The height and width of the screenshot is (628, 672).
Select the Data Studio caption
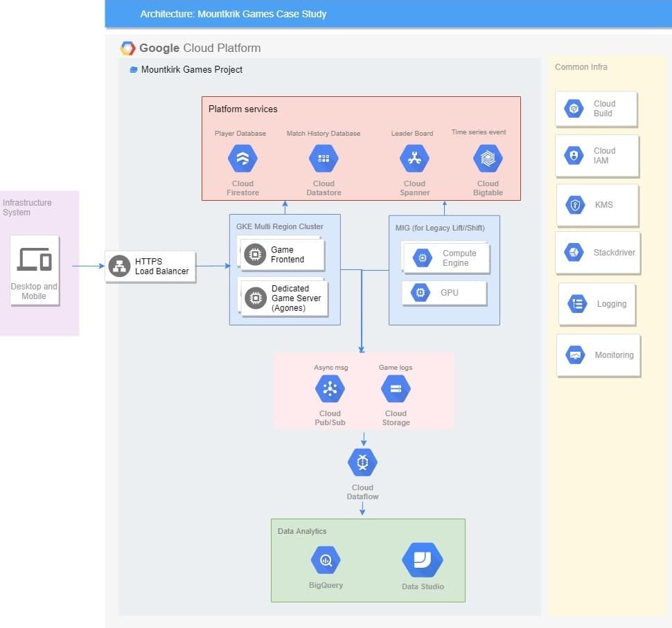click(423, 586)
